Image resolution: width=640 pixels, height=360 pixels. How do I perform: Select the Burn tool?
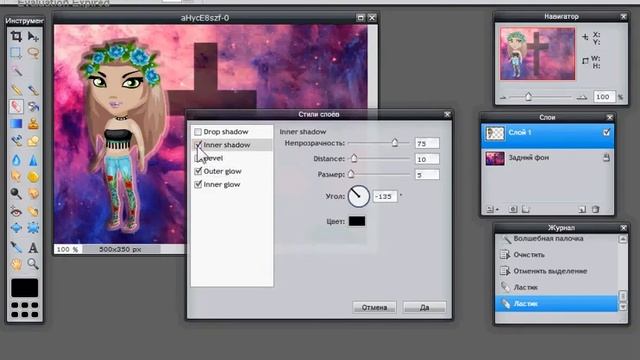click(33, 193)
